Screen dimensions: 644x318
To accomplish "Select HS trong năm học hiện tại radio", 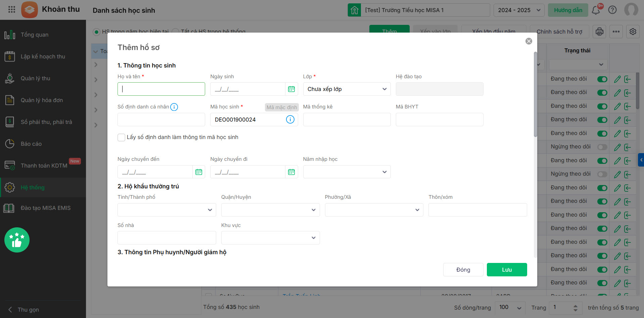I will (97, 32).
